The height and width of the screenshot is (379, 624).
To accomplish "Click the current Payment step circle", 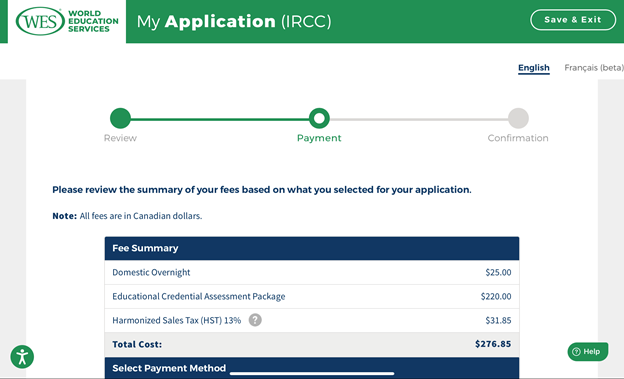I will pos(319,118).
